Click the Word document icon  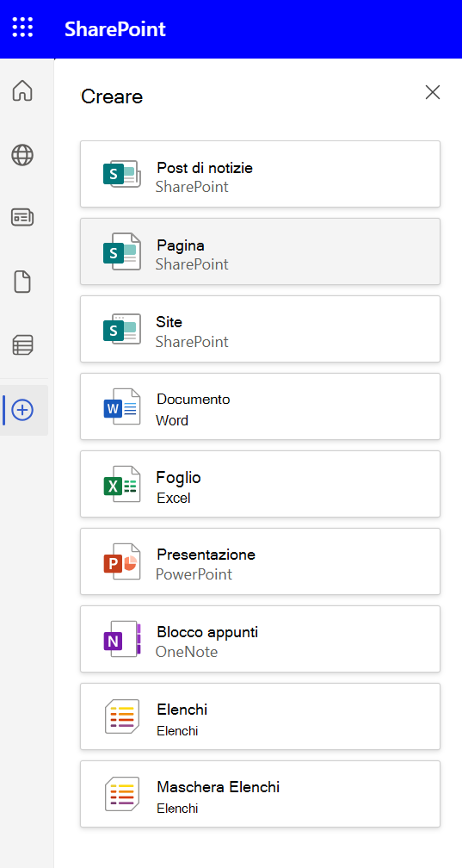pyautogui.click(x=121, y=406)
